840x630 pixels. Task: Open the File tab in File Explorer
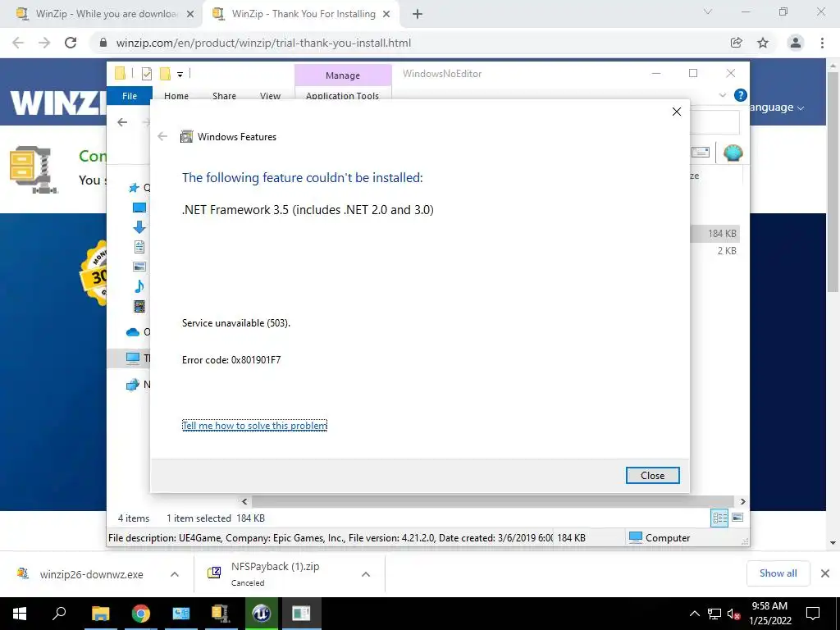pyautogui.click(x=130, y=96)
